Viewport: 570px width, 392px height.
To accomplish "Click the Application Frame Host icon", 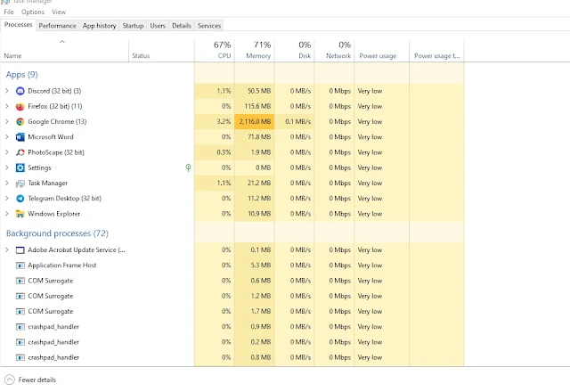I will tap(20, 265).
